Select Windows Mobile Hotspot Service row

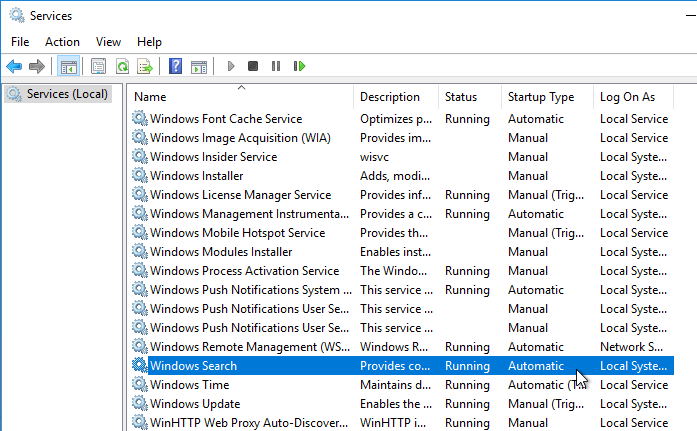click(x=402, y=233)
